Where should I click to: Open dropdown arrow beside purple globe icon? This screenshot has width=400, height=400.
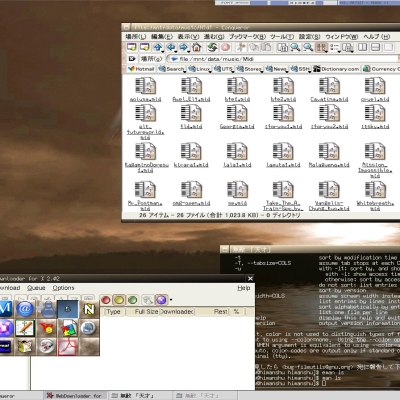pyautogui.click(x=171, y=300)
